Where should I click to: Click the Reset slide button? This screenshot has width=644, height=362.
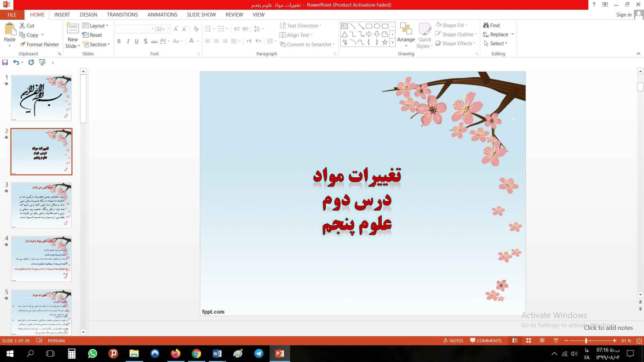click(92, 35)
